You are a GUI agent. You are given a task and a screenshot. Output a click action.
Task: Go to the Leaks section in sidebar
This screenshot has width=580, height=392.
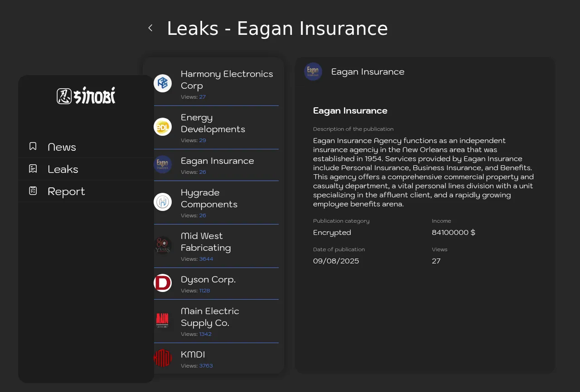coord(63,169)
